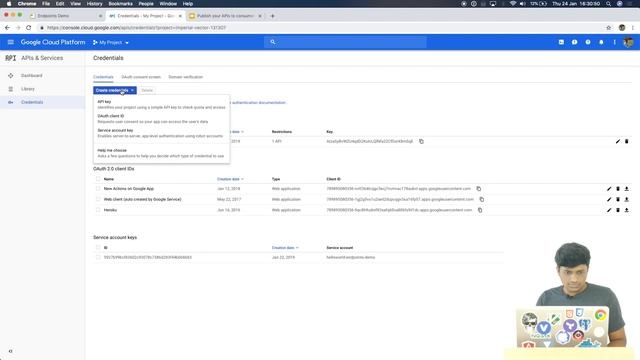Click the Dashboard sidebar icon
This screenshot has width=640, height=360.
click(x=11, y=76)
